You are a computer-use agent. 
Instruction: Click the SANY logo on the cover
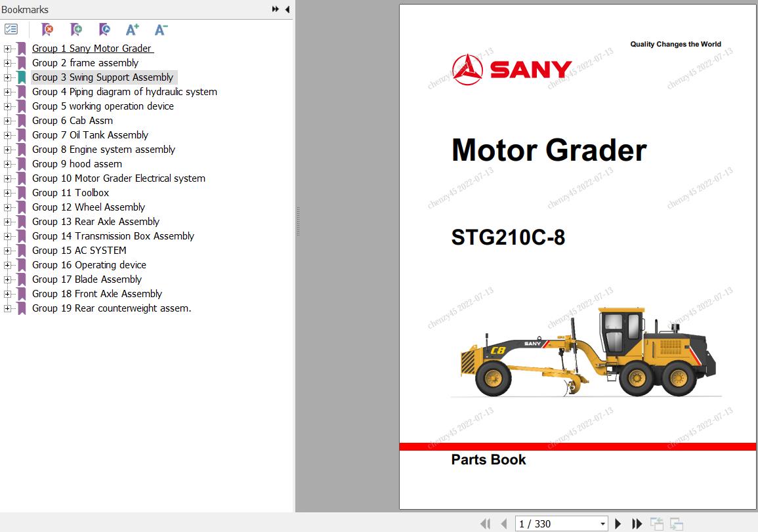513,69
